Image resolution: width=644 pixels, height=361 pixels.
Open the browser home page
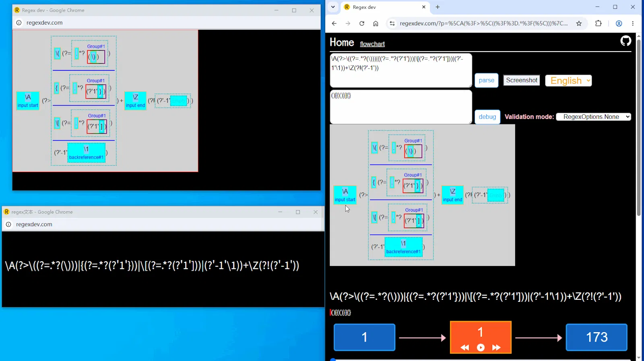pyautogui.click(x=376, y=23)
